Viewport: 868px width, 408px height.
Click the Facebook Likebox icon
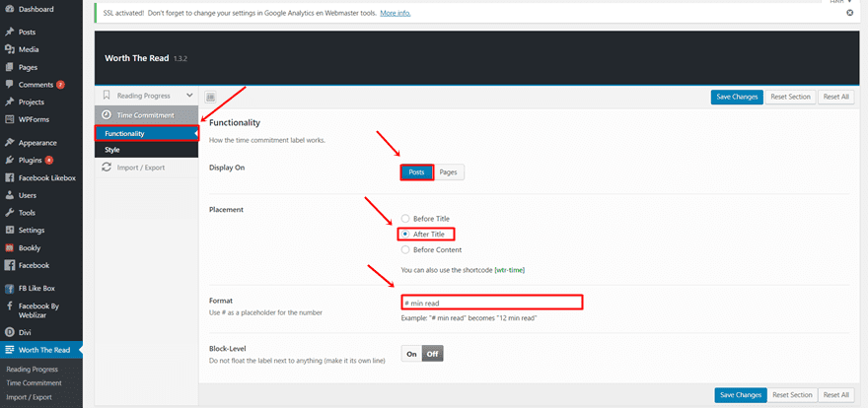pyautogui.click(x=10, y=178)
